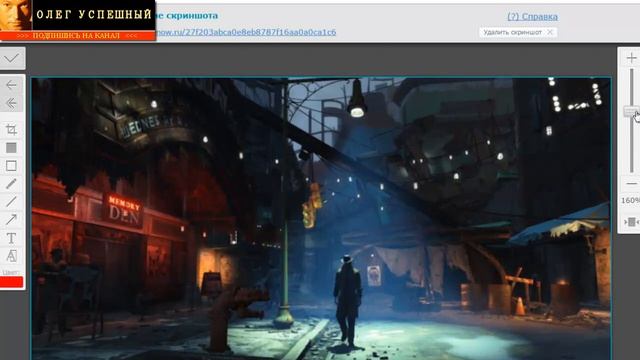This screenshot has width=640, height=360.
Task: Click the X next to Удалить скриншот
Action: pos(550,32)
